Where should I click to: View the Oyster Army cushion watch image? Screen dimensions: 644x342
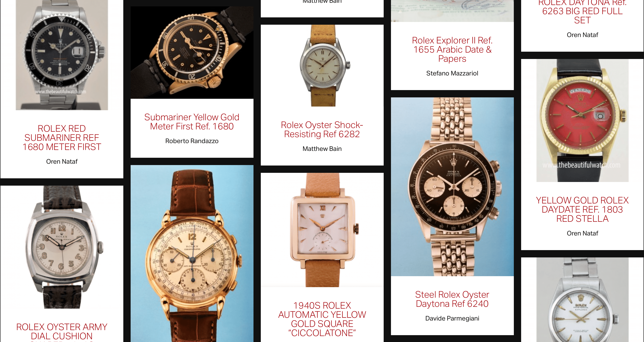click(x=62, y=247)
